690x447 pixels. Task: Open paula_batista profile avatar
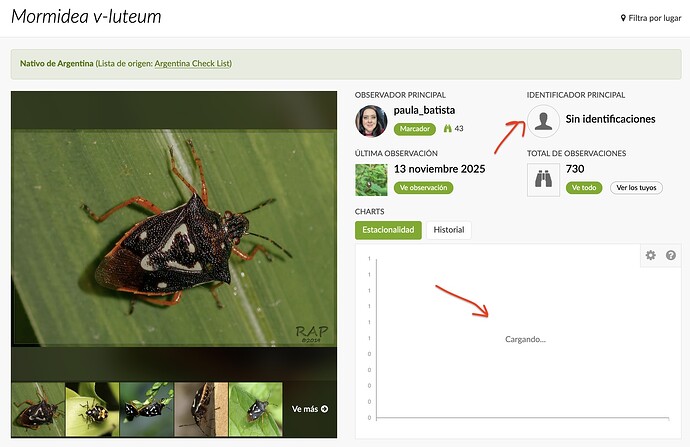point(371,121)
